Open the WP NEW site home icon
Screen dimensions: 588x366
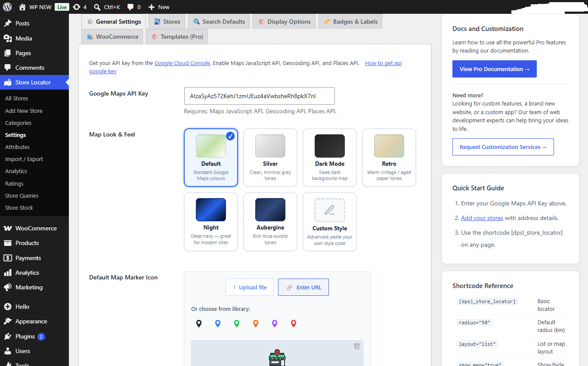pyautogui.click(x=22, y=7)
